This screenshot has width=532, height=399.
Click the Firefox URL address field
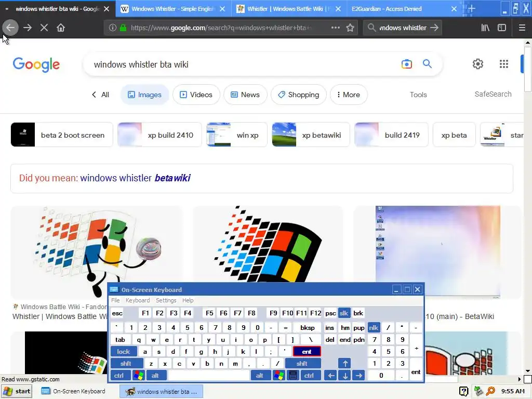(x=220, y=28)
